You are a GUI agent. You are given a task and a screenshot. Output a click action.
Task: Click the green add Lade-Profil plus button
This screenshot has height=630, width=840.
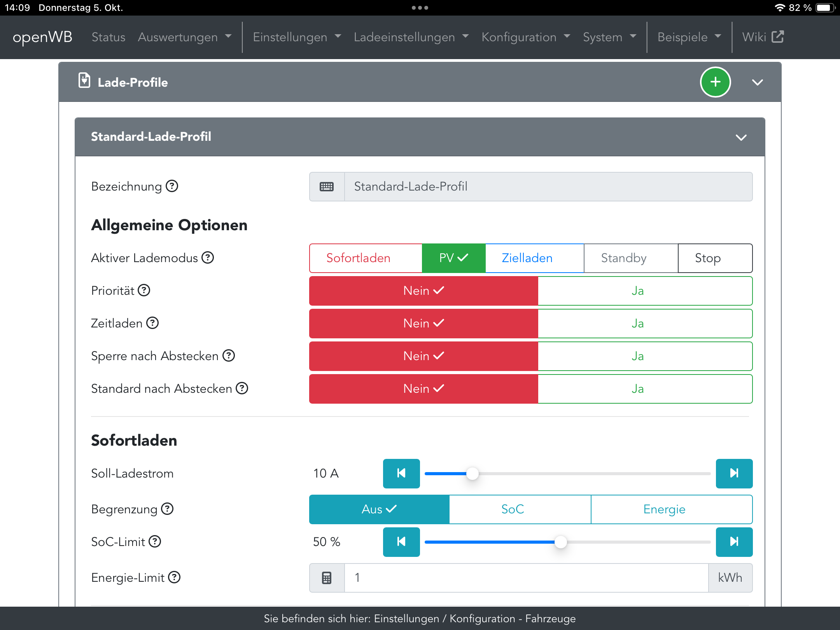click(x=715, y=82)
